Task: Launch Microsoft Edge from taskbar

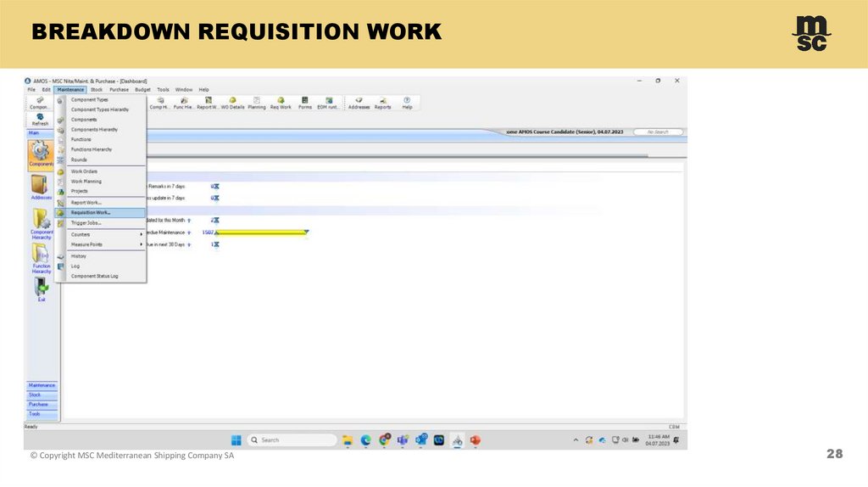Action: (366, 440)
